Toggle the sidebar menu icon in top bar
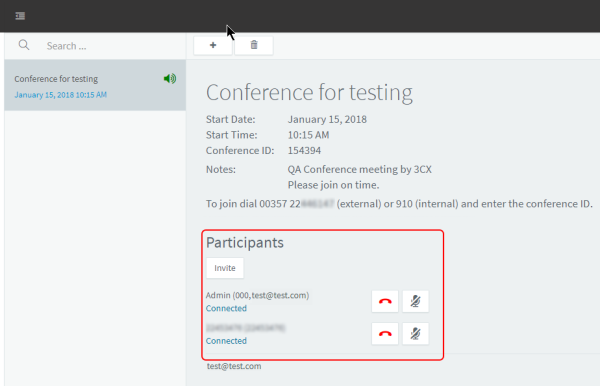This screenshot has height=386, width=600. pos(20,16)
